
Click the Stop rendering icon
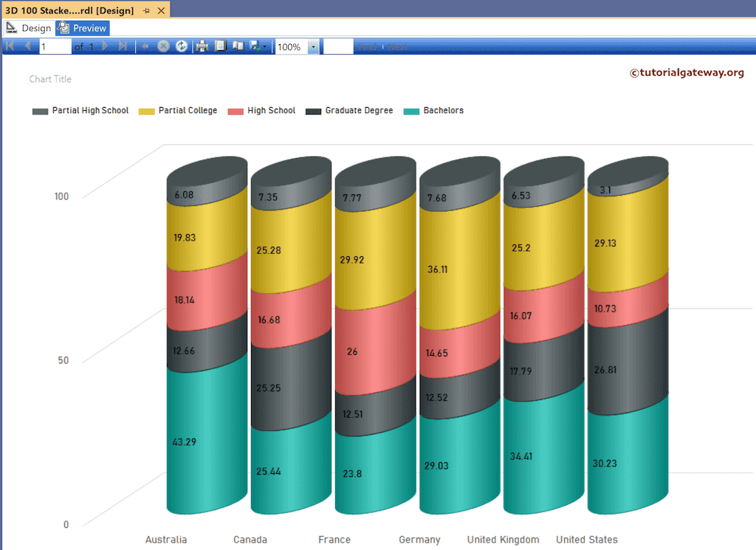click(163, 46)
